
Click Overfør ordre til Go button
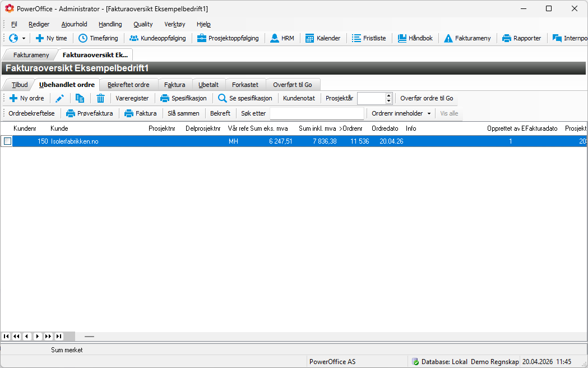[x=427, y=98]
